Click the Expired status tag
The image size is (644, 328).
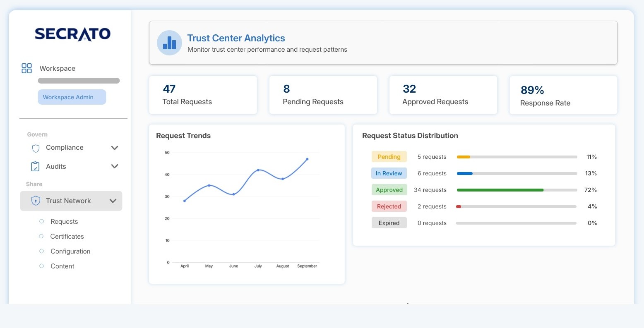pyautogui.click(x=389, y=223)
